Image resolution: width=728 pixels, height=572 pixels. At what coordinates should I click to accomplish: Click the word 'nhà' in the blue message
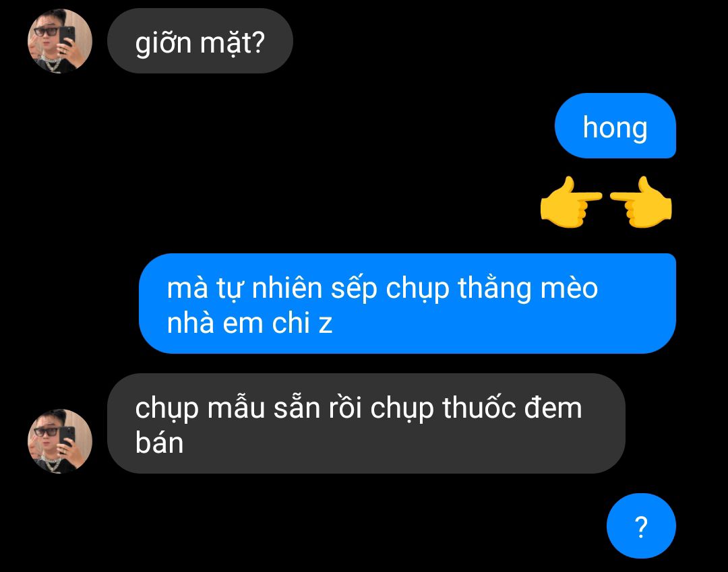click(x=190, y=323)
